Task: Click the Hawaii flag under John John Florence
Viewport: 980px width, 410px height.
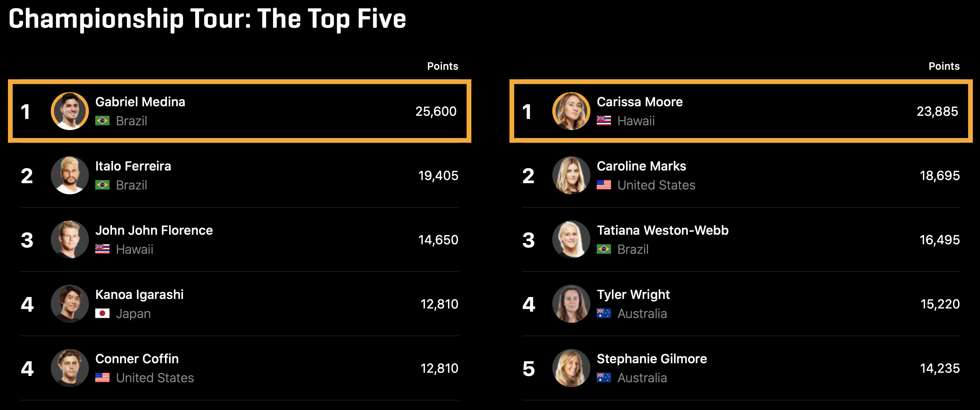Action: click(102, 249)
